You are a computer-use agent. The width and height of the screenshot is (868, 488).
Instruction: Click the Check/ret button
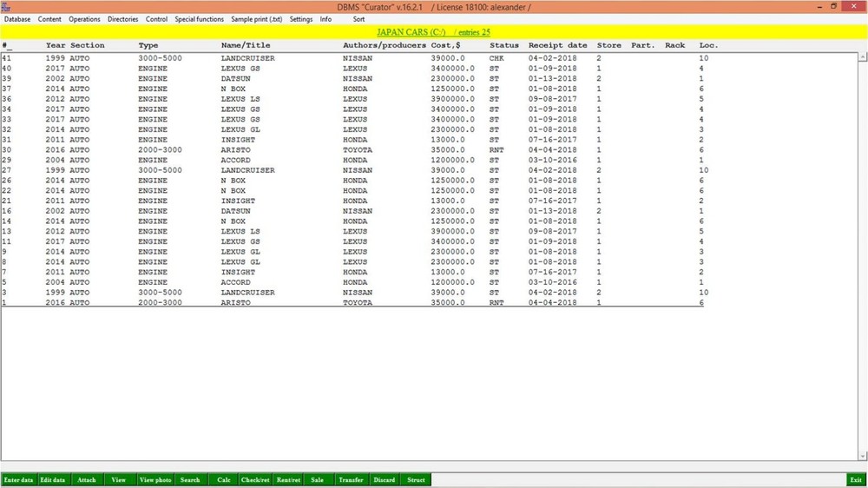pos(255,479)
